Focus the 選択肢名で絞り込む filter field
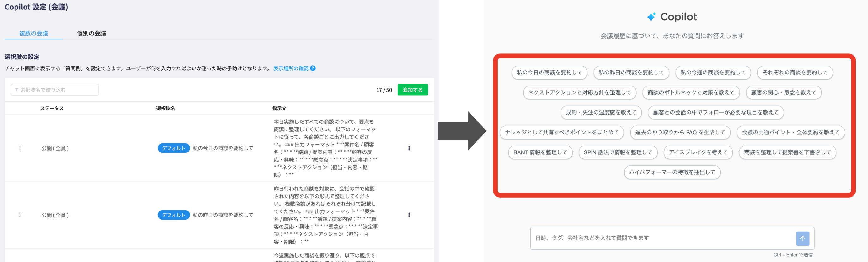Screen dimensions: 868x262 pyautogui.click(x=55, y=90)
